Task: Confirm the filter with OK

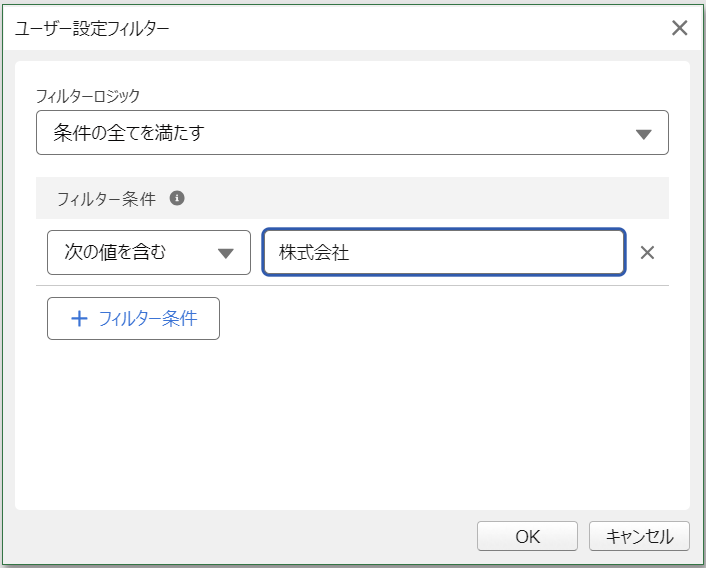Action: pyautogui.click(x=527, y=536)
